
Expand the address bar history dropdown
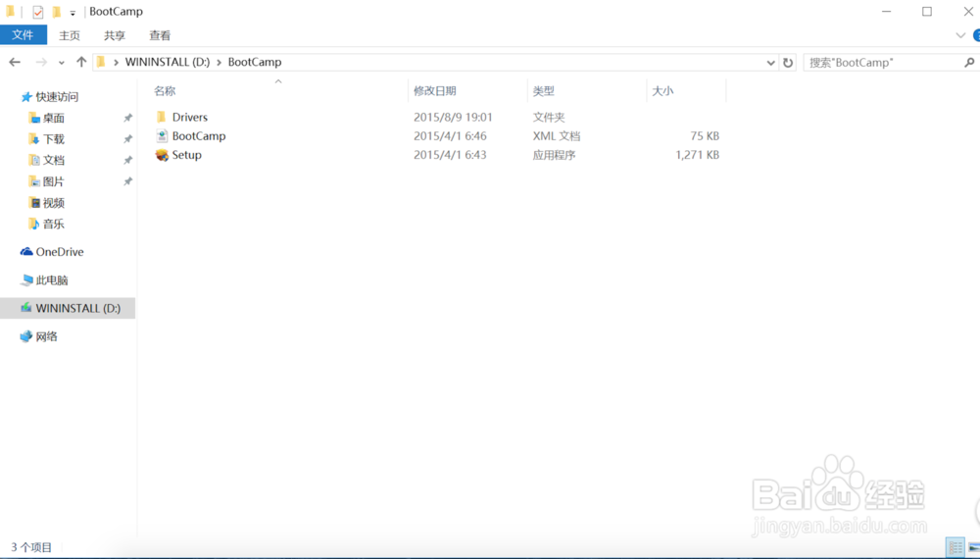point(770,63)
